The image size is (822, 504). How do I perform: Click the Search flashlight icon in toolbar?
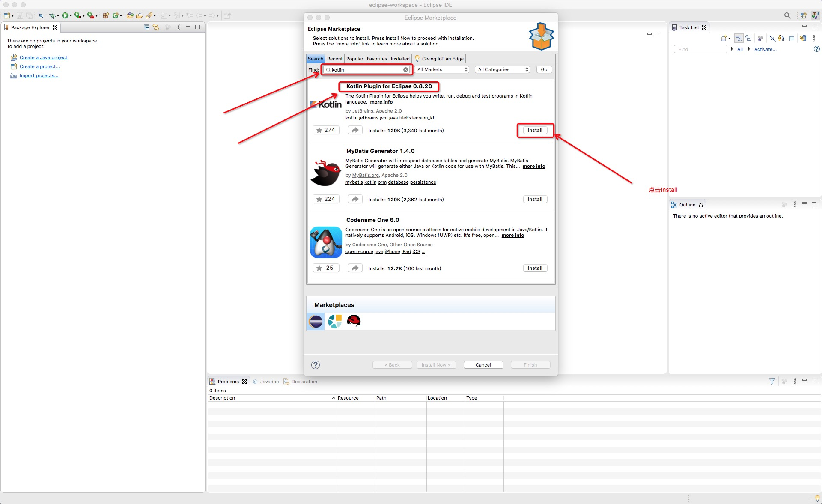(149, 15)
